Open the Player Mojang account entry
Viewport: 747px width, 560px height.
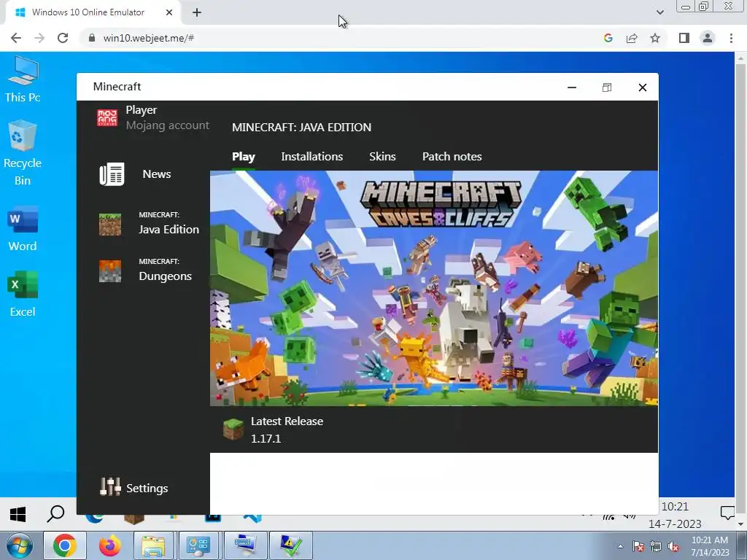tap(152, 117)
